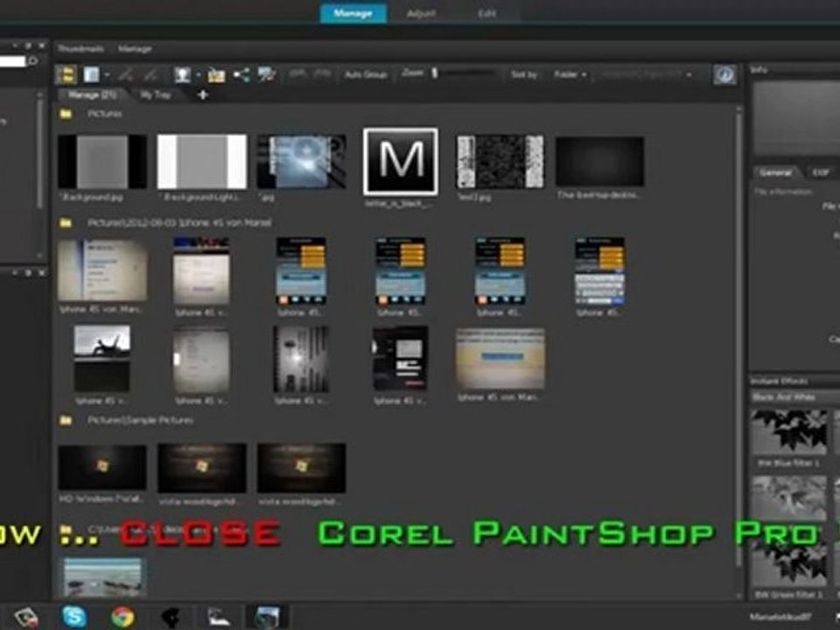Apply the BW Green filter 1 instant effect
Screen dimensions: 840x630
coord(789,565)
